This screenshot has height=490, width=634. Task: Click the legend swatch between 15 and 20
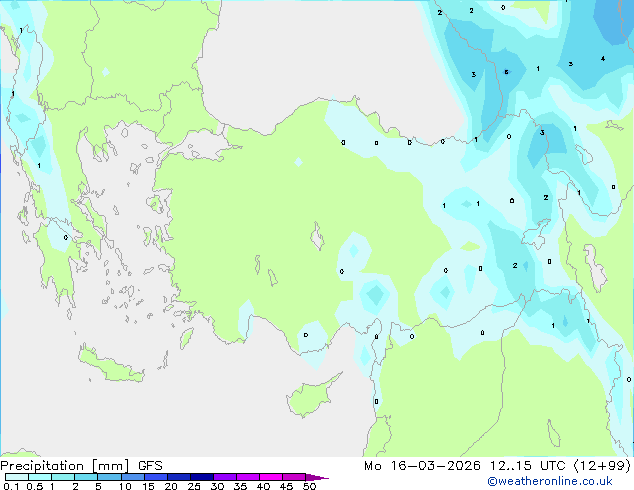(156, 477)
